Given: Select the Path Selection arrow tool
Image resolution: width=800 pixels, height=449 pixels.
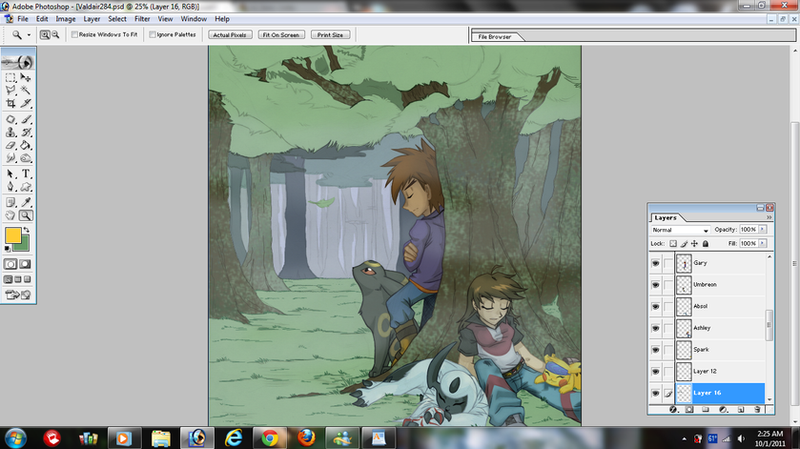Looking at the screenshot, I should click(x=11, y=174).
